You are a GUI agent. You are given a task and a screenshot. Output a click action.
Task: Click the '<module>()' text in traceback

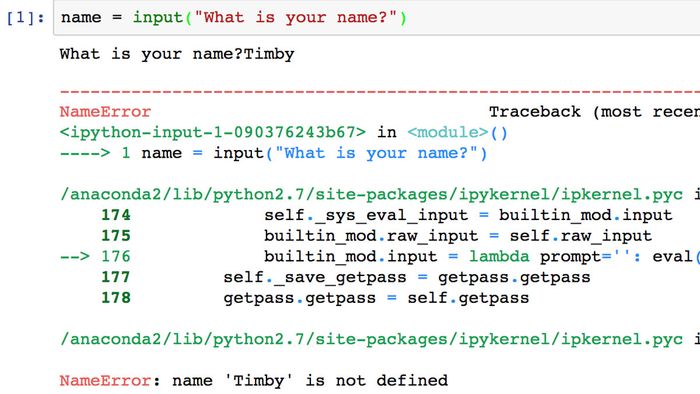click(x=458, y=132)
